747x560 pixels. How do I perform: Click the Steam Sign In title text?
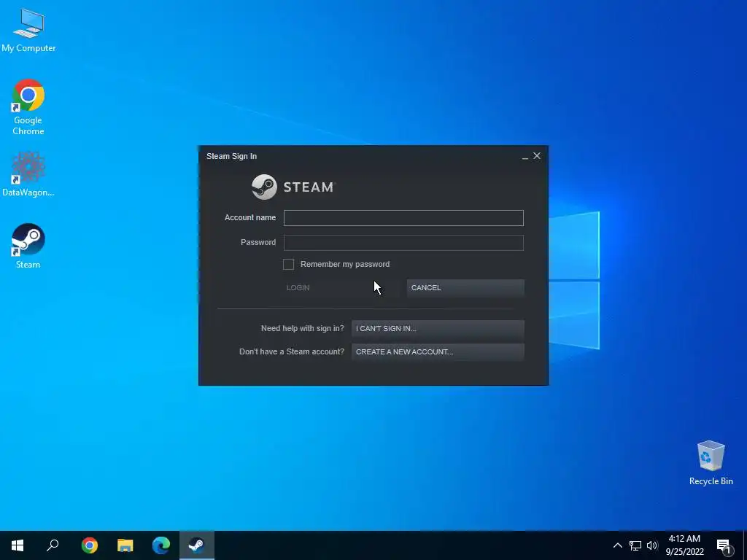[x=231, y=156]
